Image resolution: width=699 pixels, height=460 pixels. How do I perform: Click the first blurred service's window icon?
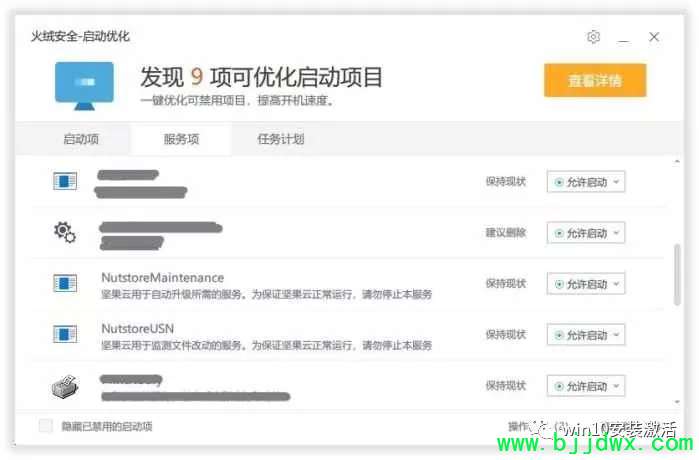tap(65, 181)
